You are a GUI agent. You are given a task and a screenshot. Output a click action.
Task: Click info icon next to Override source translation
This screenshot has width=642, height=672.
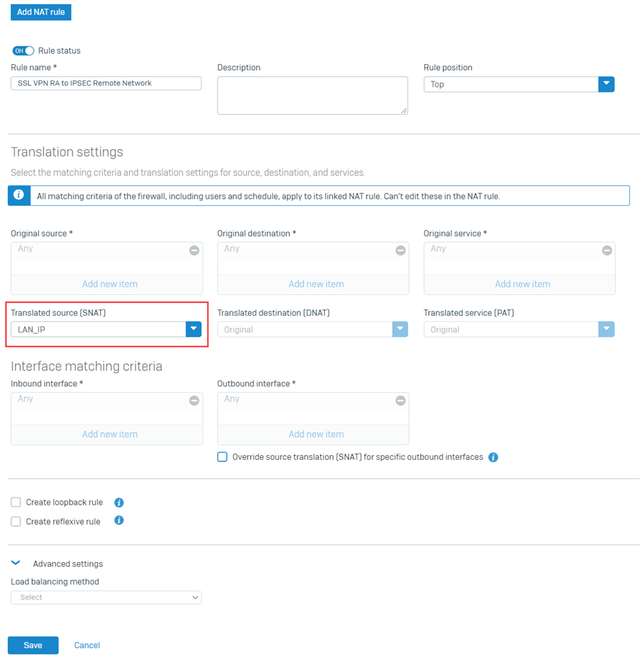[x=494, y=457]
